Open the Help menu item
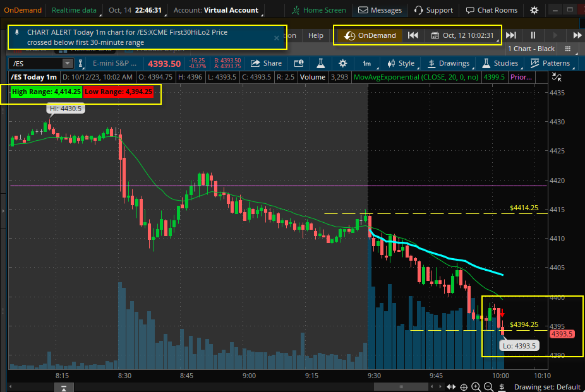The image size is (585, 392). pyautogui.click(x=316, y=35)
